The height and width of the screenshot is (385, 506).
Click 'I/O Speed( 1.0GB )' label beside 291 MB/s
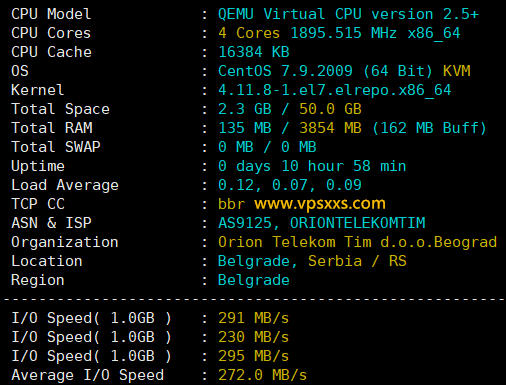pyautogui.click(x=91, y=318)
